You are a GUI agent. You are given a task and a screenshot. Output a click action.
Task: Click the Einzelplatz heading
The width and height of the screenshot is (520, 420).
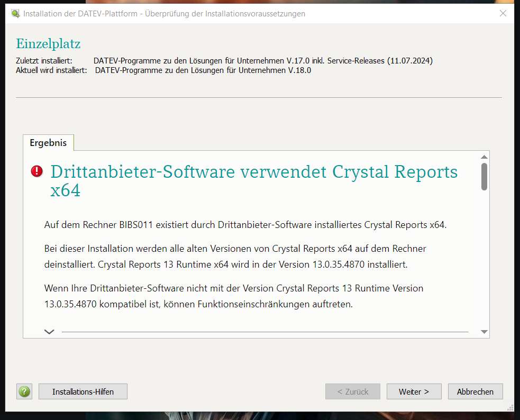(48, 44)
